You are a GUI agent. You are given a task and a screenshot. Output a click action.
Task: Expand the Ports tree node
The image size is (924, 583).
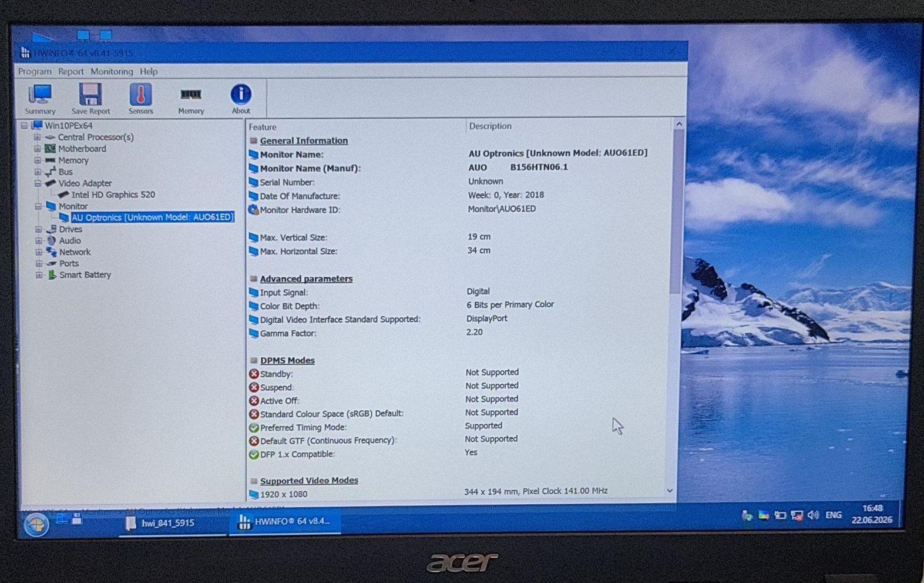[x=39, y=263]
